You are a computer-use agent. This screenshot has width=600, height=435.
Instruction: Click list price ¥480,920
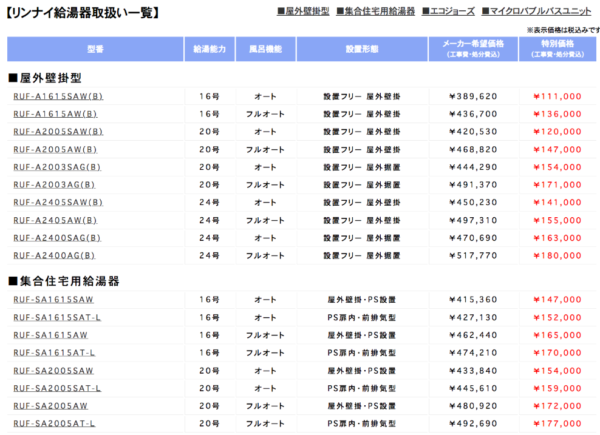coord(473,406)
